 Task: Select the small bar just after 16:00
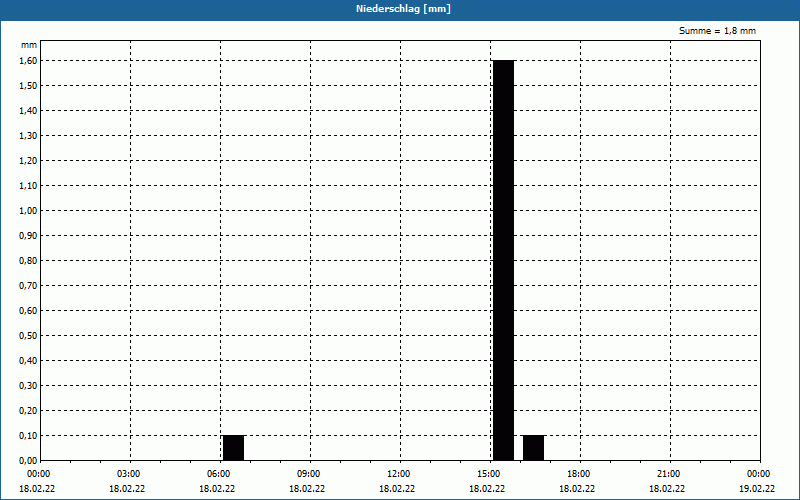[533, 448]
